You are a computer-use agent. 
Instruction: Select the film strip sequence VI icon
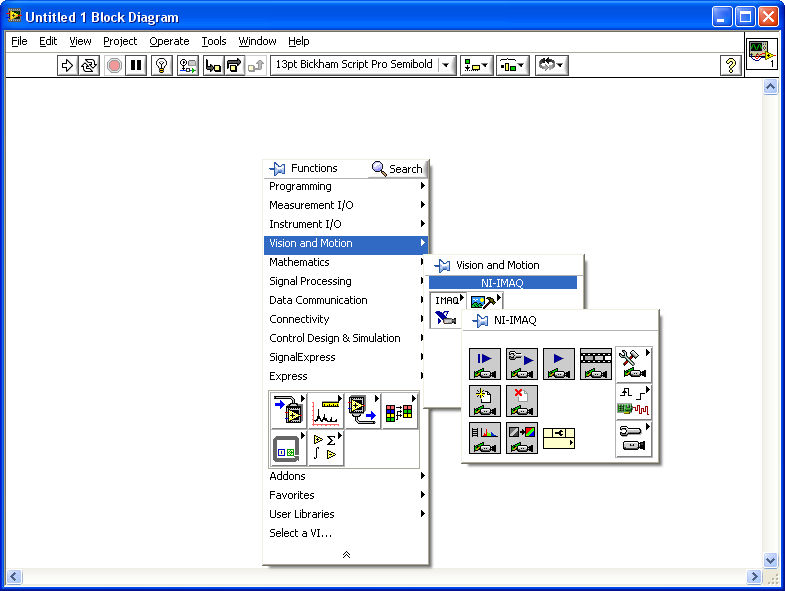(x=596, y=364)
